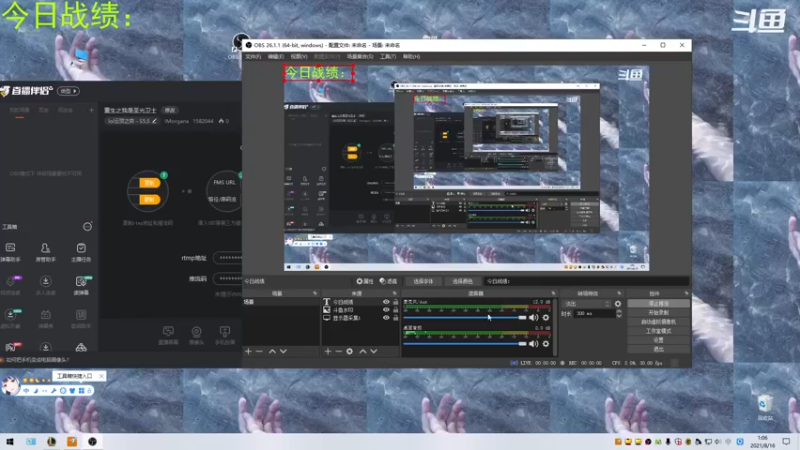Open 主播任务 tool in 直播伴侣
The width and height of the screenshot is (800, 450).
point(81,252)
